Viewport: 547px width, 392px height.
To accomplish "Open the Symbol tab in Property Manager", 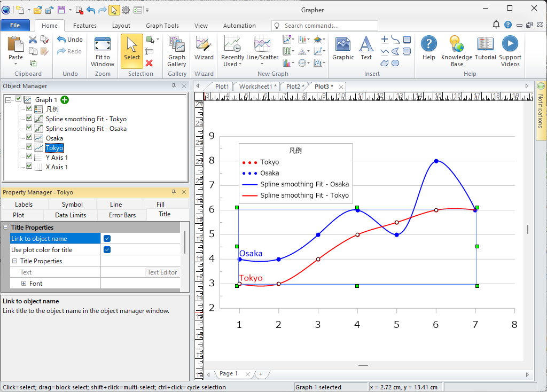I will tap(72, 204).
